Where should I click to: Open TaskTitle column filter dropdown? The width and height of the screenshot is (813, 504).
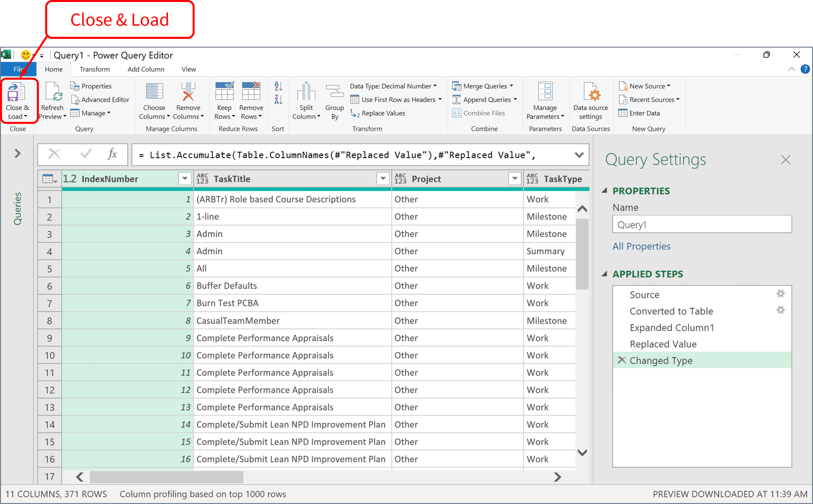point(383,178)
